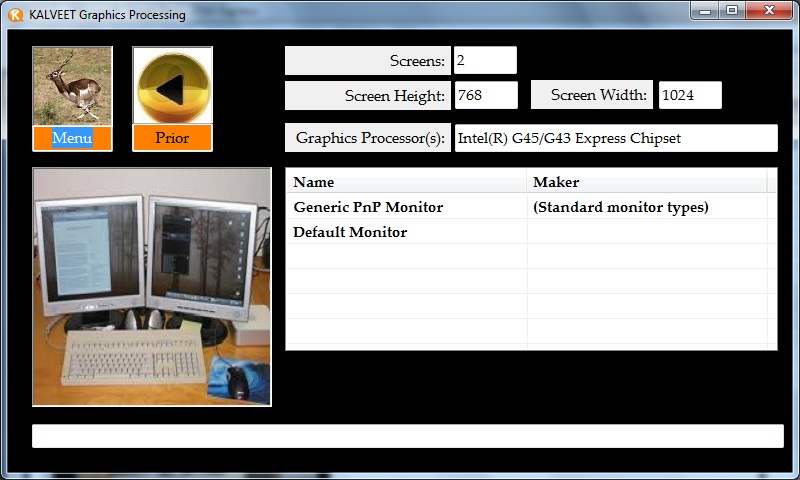800x480 pixels.
Task: Click the dual monitor photo thumbnail
Action: (152, 286)
